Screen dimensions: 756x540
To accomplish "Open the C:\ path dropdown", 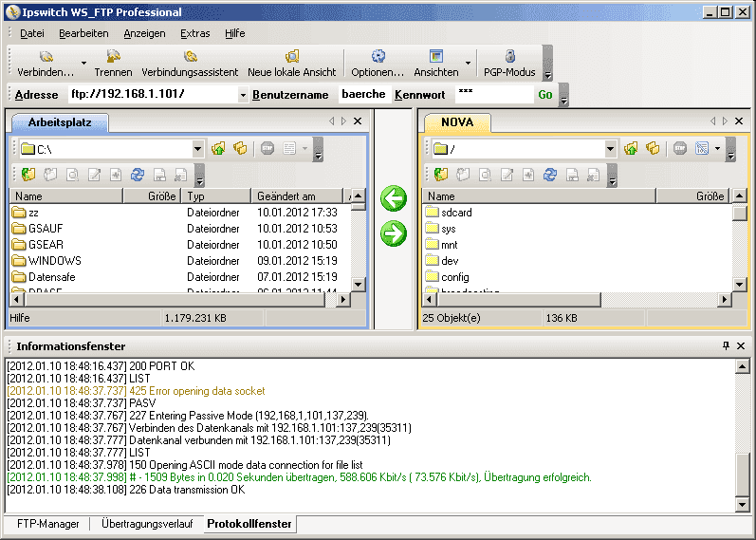I will click(x=197, y=149).
